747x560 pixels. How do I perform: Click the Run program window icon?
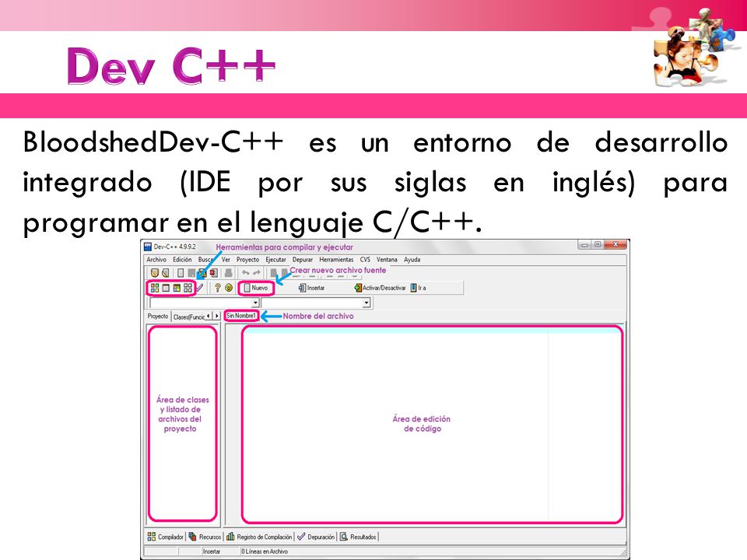click(x=166, y=288)
